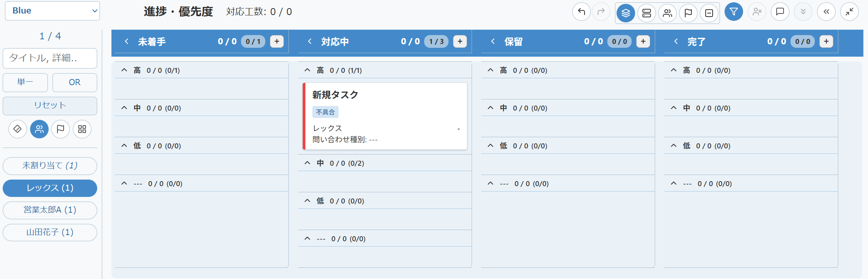868x279 pixels.
Task: Click the タイトル, 詳細 search field
Action: pos(50,58)
